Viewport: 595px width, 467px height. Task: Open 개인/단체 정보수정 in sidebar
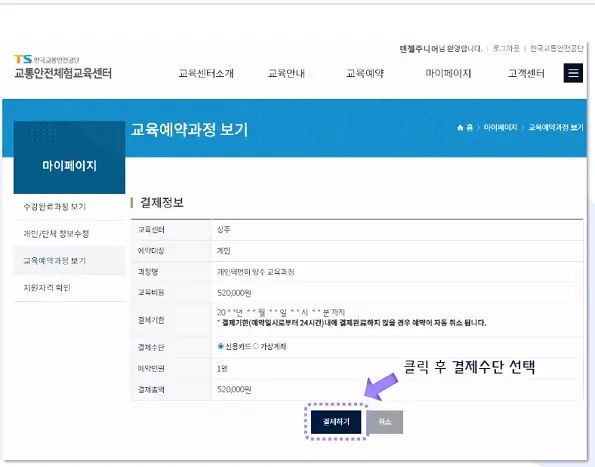coord(56,234)
